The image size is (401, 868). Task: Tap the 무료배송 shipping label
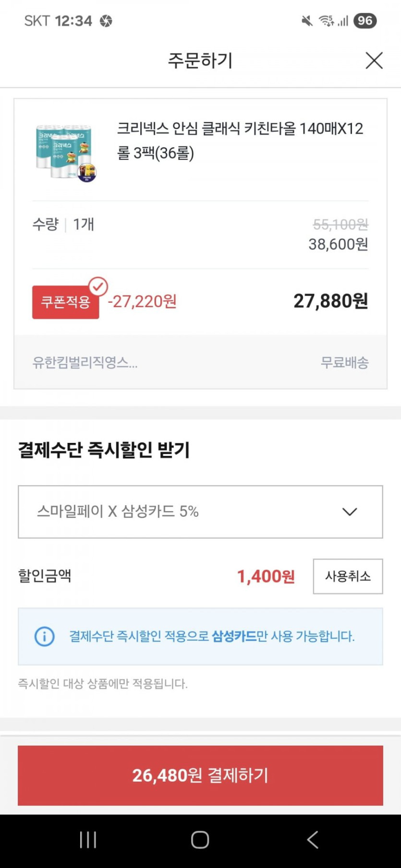click(x=344, y=362)
